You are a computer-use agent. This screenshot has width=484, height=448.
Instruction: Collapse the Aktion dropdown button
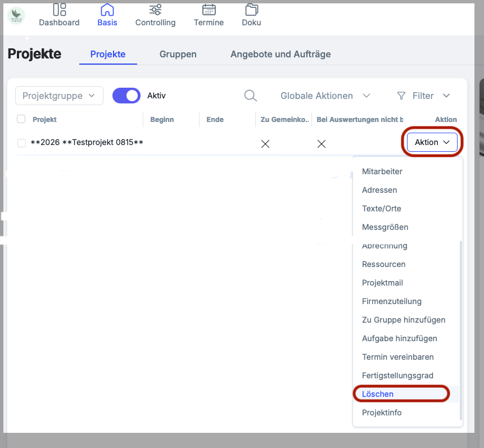click(432, 142)
